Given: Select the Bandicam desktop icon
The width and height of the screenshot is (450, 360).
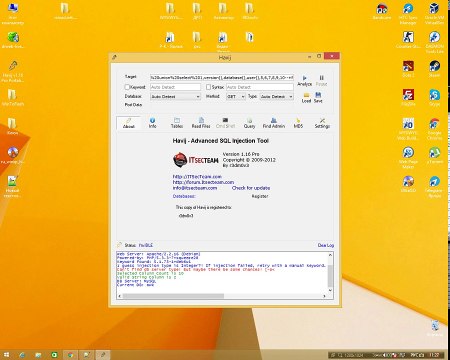Looking at the screenshot, I should (x=382, y=11).
